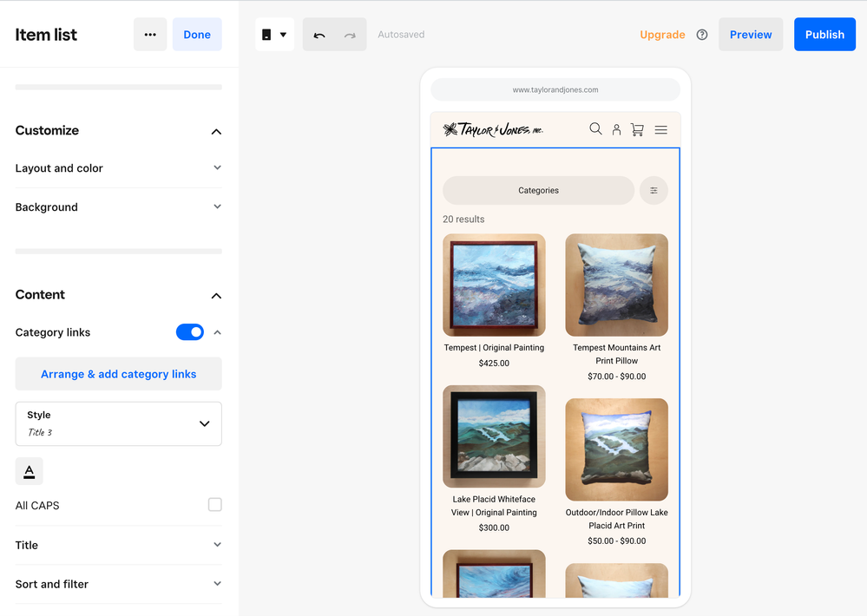The height and width of the screenshot is (616, 867).
Task: Expand Sort and filter options
Action: tap(118, 584)
